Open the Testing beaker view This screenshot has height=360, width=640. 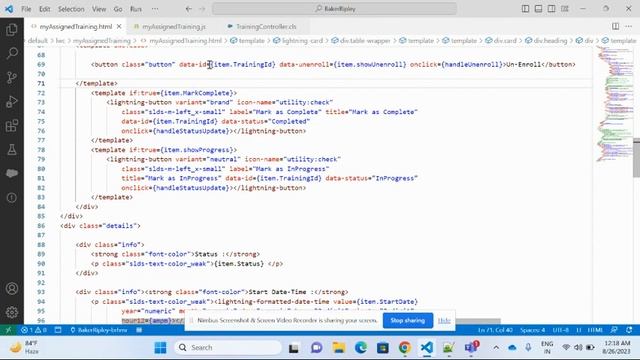pos(12,149)
